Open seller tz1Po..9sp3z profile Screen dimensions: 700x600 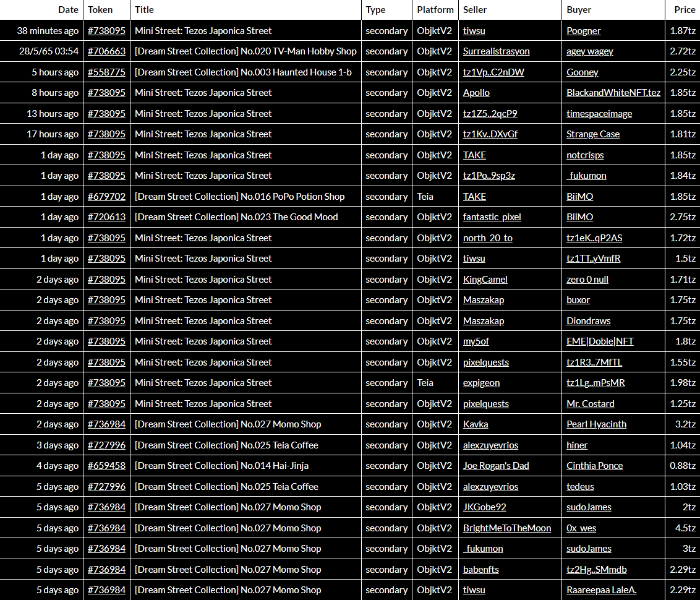tap(489, 176)
